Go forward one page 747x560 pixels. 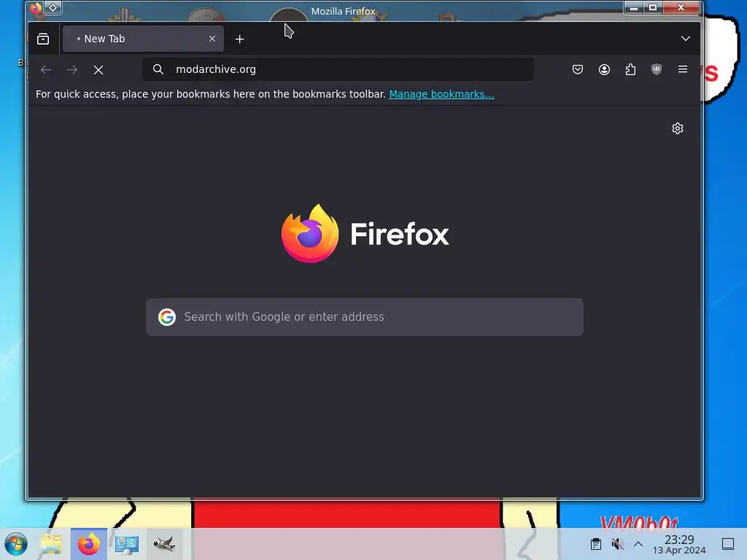click(x=72, y=70)
